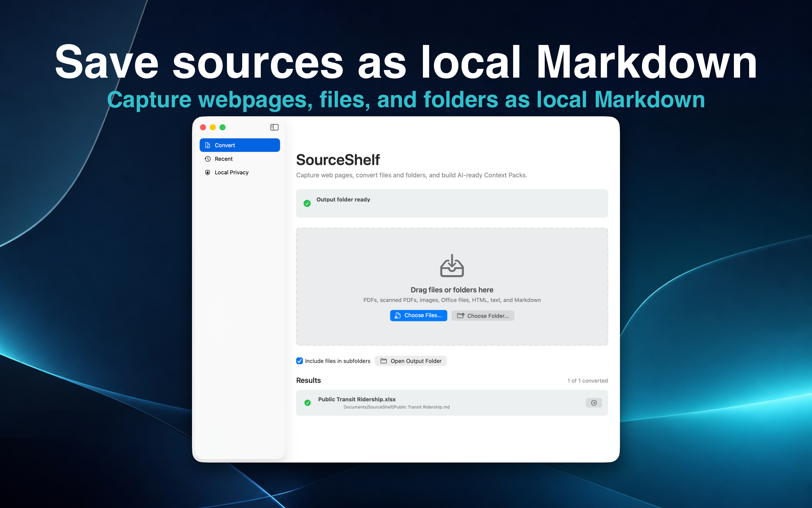812x508 pixels.
Task: Click the drop tray inbox icon
Action: tap(452, 266)
